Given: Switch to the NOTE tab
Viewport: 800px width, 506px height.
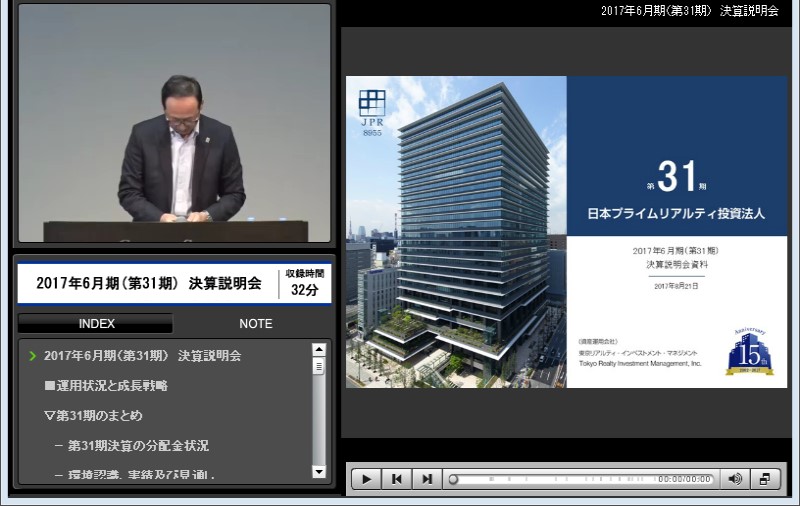Looking at the screenshot, I should click(256, 324).
